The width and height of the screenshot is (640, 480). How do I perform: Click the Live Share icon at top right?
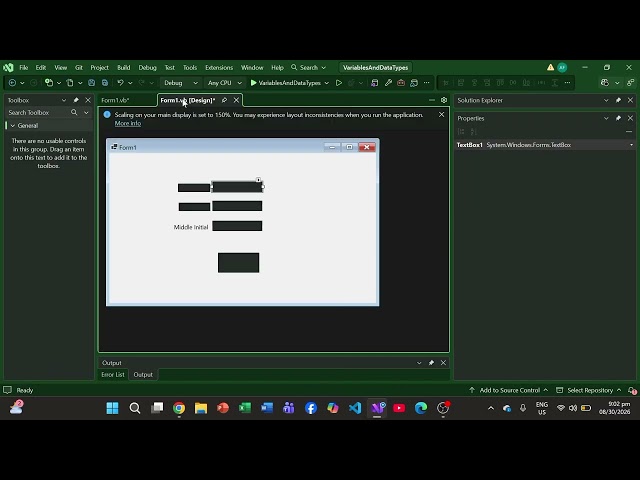[x=631, y=83]
